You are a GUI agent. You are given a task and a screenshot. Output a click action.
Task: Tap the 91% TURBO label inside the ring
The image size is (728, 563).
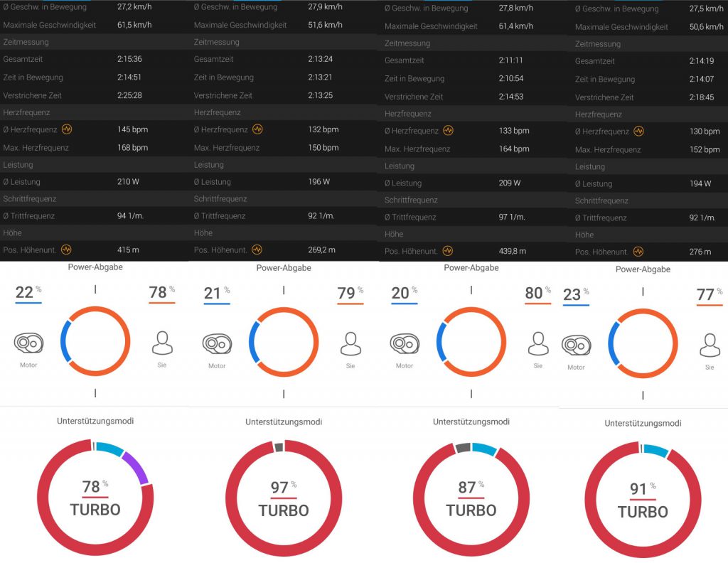(x=643, y=500)
